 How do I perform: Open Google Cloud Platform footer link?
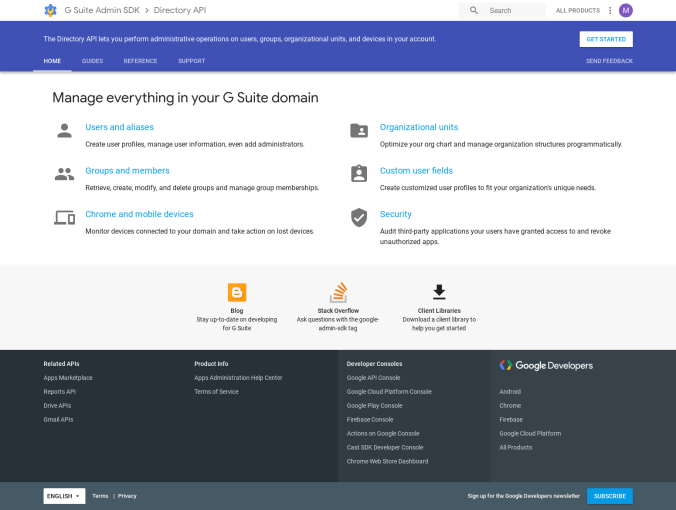(x=530, y=434)
